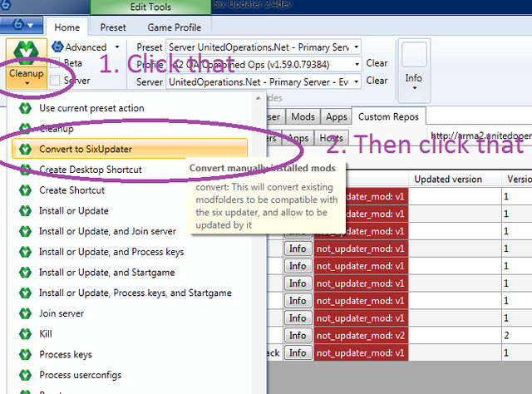Viewport: 532px width, 394px height.
Task: Open the Game Profile ribbon tab
Action: [x=174, y=27]
